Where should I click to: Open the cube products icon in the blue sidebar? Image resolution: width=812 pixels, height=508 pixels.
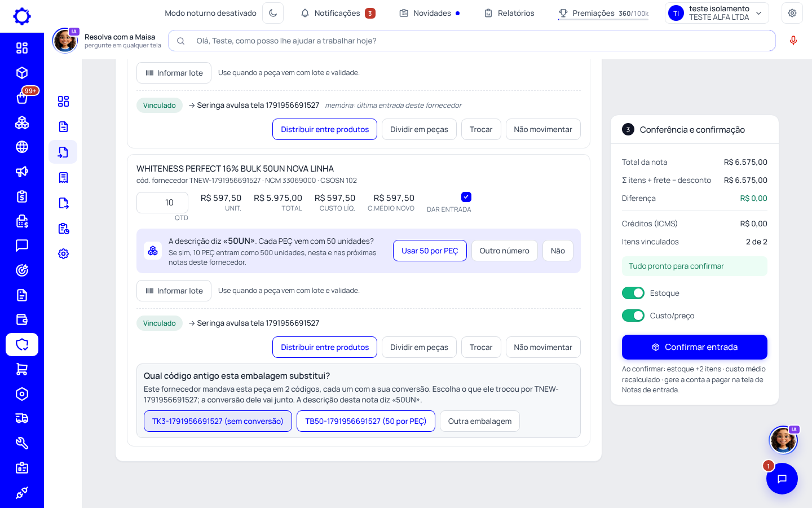(x=22, y=73)
